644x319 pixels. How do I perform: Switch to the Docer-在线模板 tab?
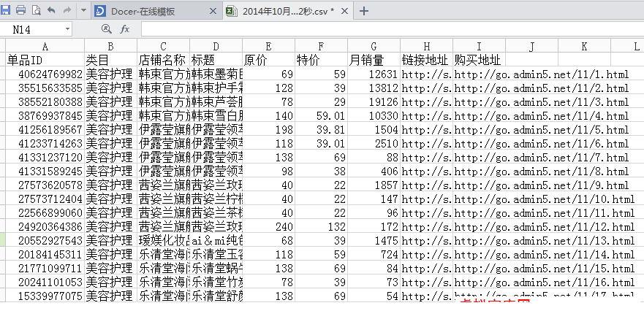click(146, 11)
